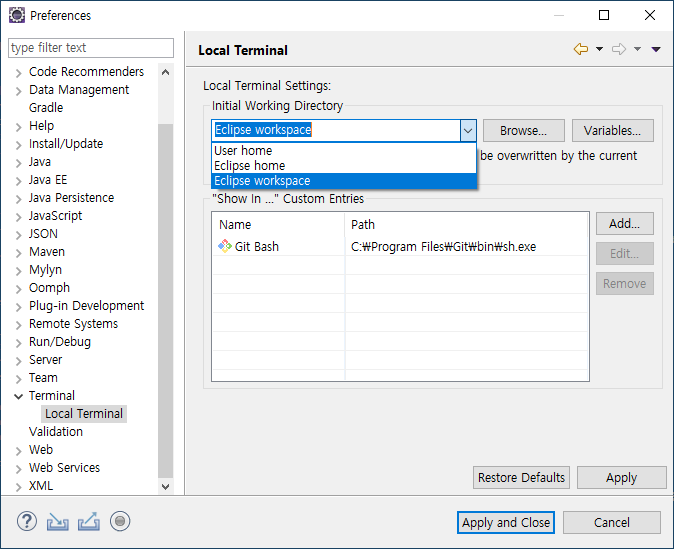Select Java Persistence tree item

click(71, 197)
